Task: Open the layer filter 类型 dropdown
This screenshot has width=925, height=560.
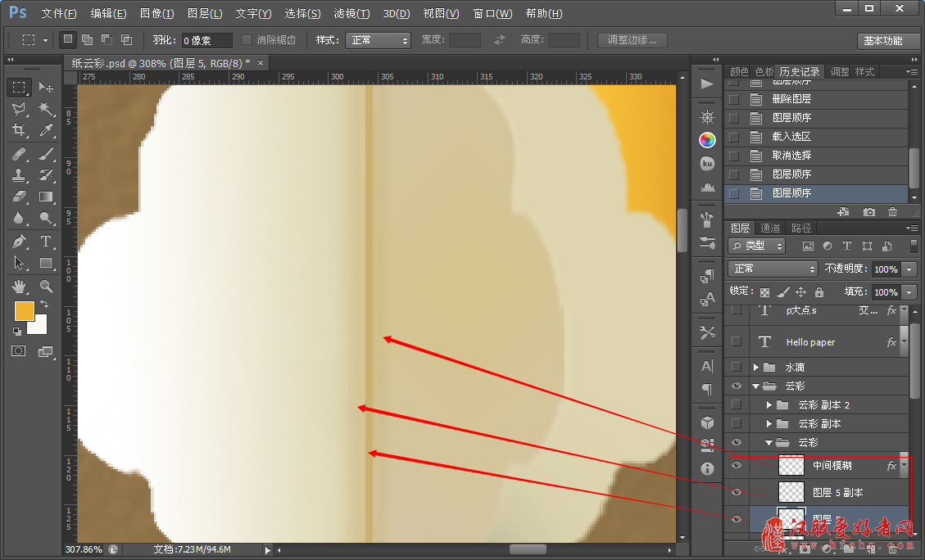Action: [757, 246]
